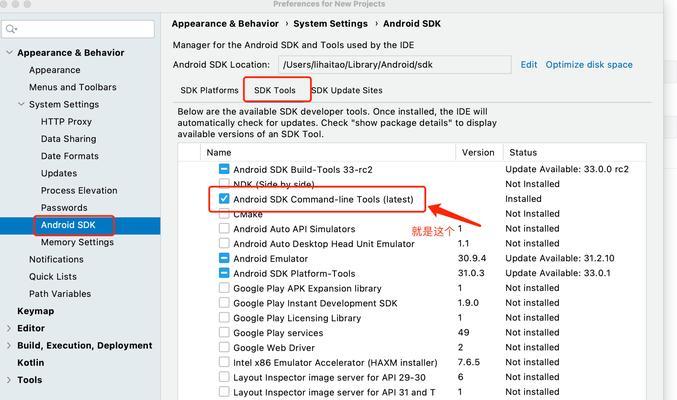Check Google Play APK Expansion library

pos(224,288)
